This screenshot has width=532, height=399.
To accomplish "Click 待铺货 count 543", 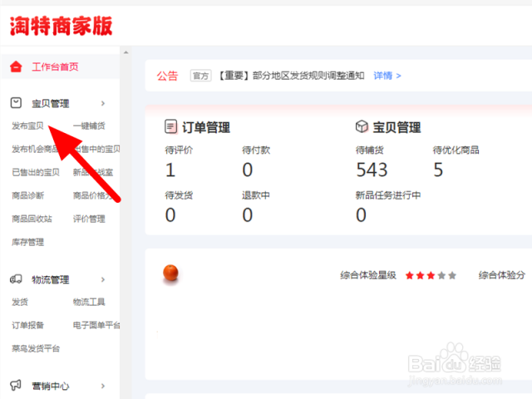I will pos(372,170).
